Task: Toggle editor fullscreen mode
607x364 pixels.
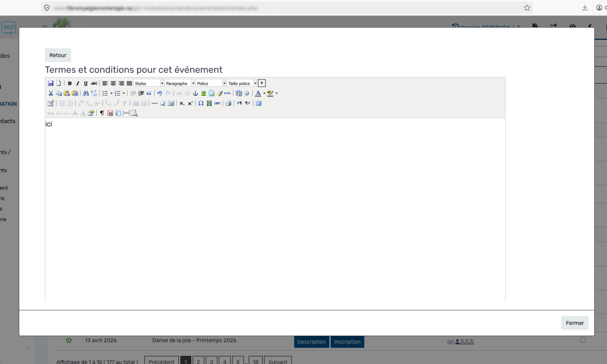Action: [258, 103]
